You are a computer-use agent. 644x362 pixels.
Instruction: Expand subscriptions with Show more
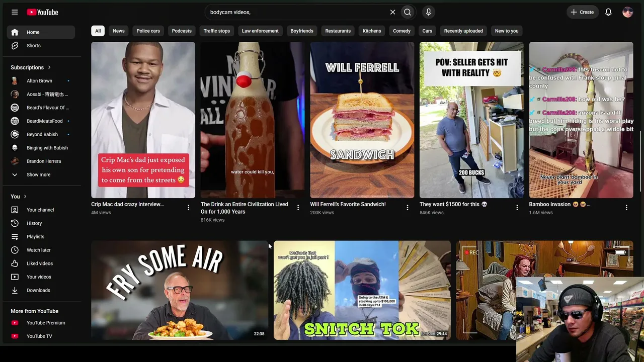(41, 174)
